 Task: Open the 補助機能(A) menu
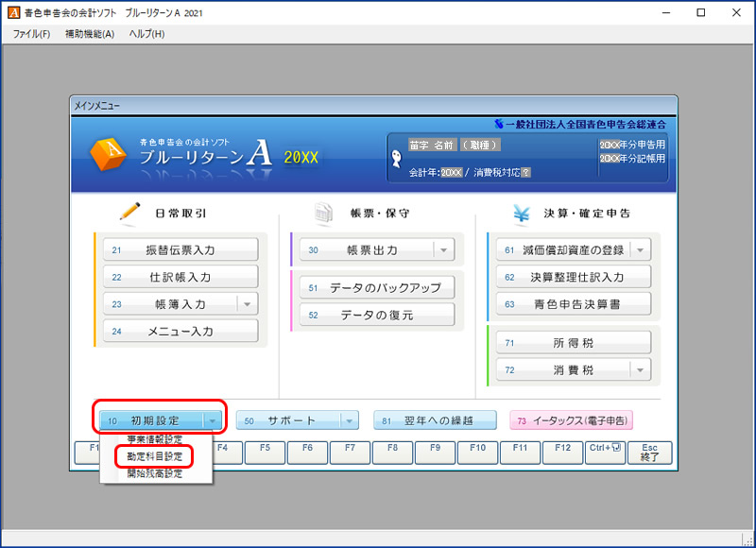click(89, 34)
